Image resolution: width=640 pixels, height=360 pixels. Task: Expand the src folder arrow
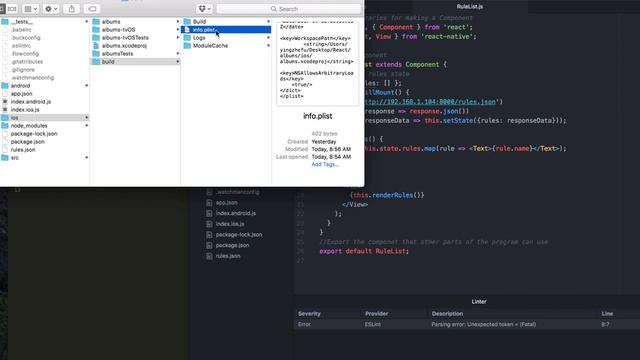coord(87,158)
